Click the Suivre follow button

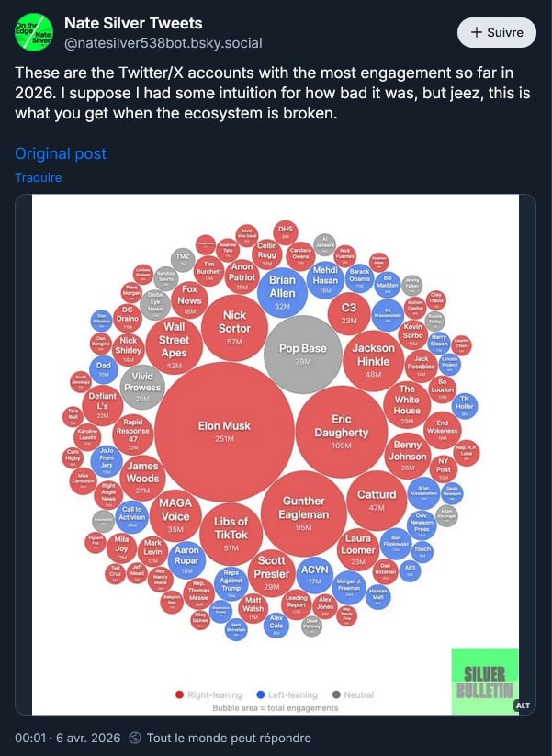(x=496, y=32)
